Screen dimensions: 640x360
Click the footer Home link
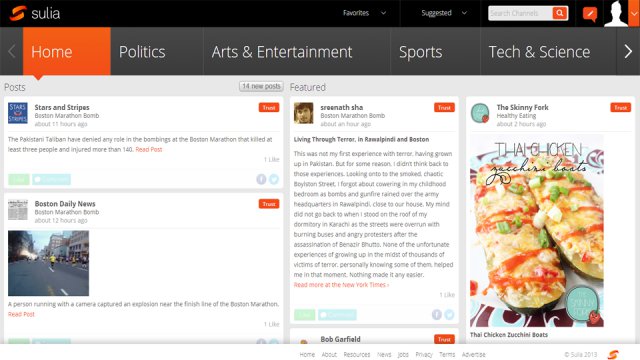click(x=307, y=355)
